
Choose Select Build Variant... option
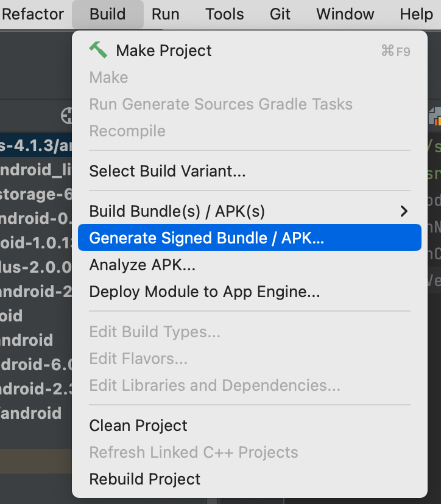tap(168, 171)
